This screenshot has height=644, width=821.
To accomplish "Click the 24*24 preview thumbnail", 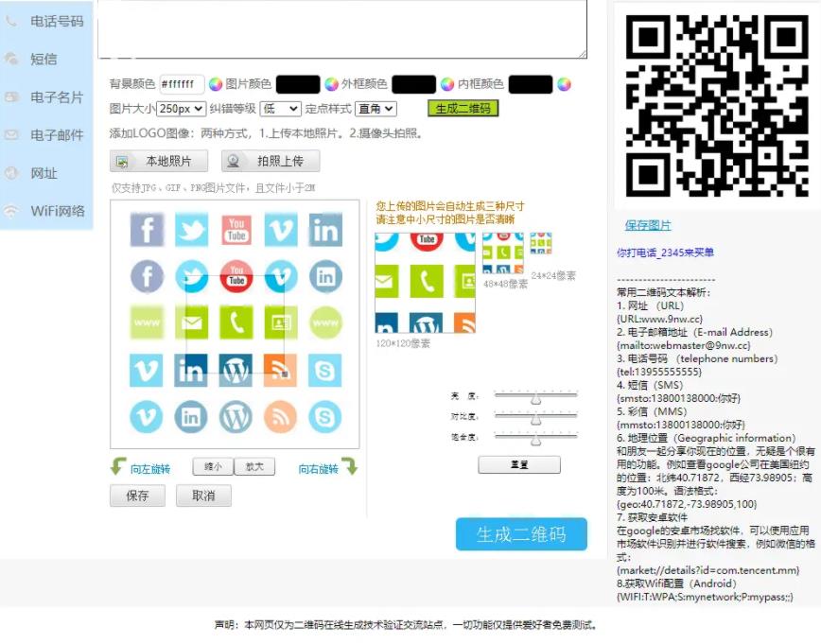I will point(541,243).
